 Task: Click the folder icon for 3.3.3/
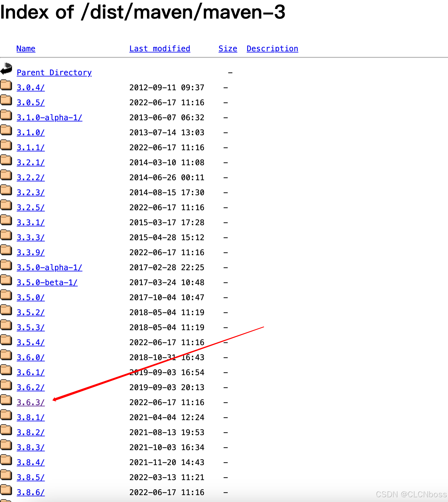[6, 235]
